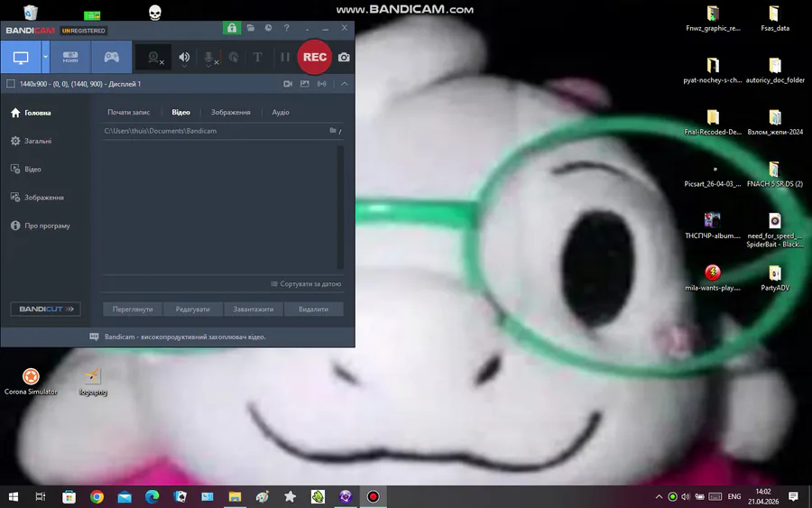Toggle microphone recording icon
This screenshot has height=508, width=812.
tap(209, 58)
